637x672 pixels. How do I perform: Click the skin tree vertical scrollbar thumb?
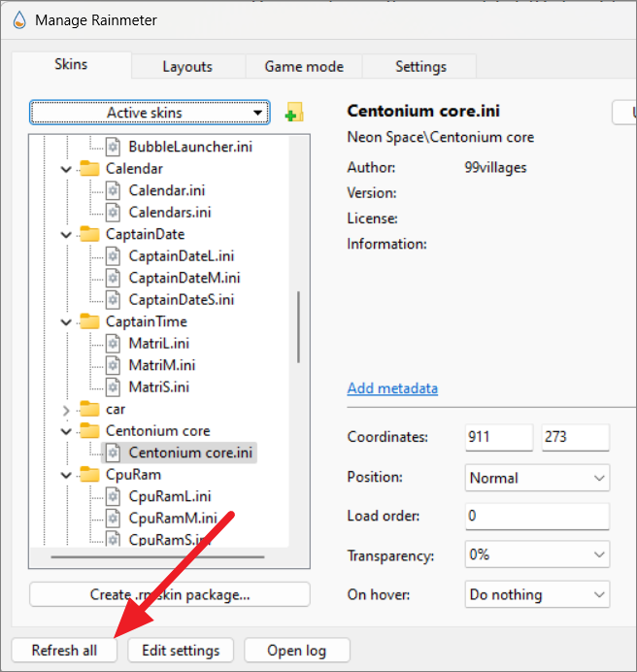(298, 327)
